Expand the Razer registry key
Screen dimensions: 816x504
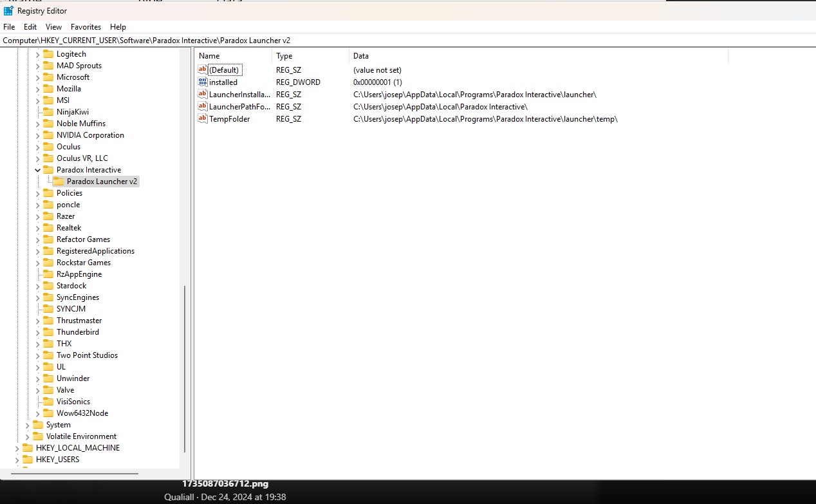(37, 216)
